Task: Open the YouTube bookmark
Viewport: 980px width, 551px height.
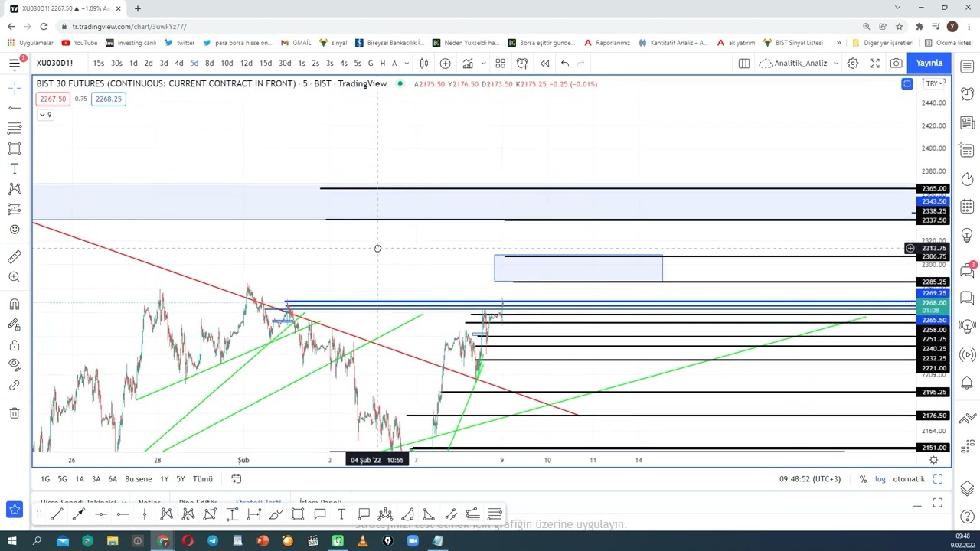Action: 80,43
